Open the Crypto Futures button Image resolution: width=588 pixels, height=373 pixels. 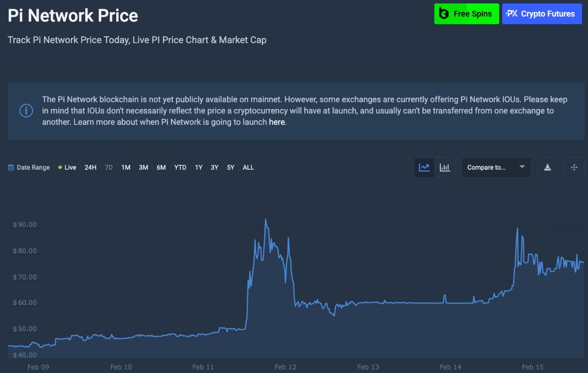[541, 14]
